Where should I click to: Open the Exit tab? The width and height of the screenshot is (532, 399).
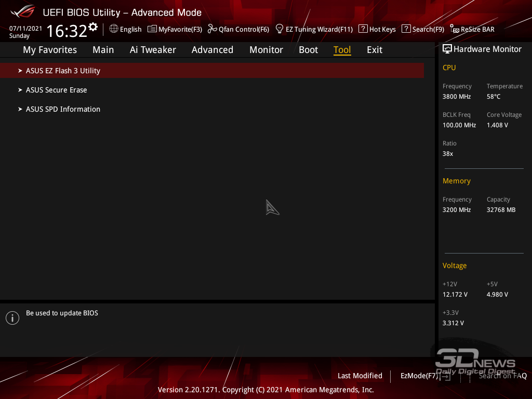[x=375, y=50]
